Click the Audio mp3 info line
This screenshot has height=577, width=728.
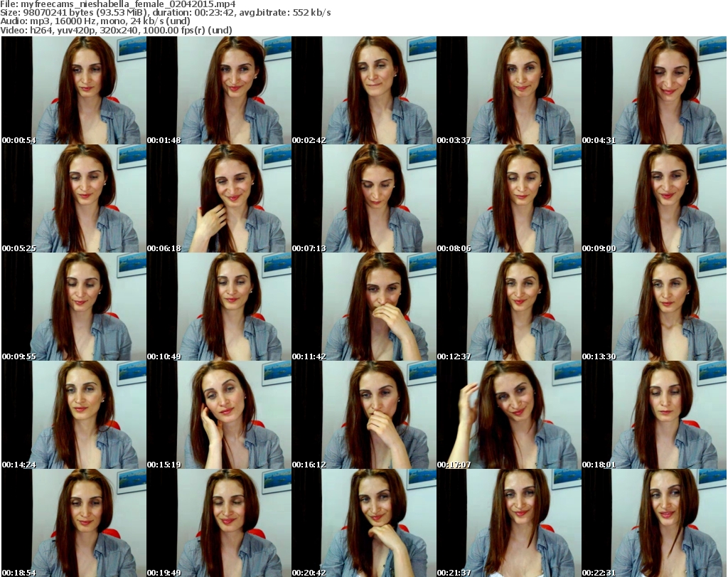click(95, 21)
